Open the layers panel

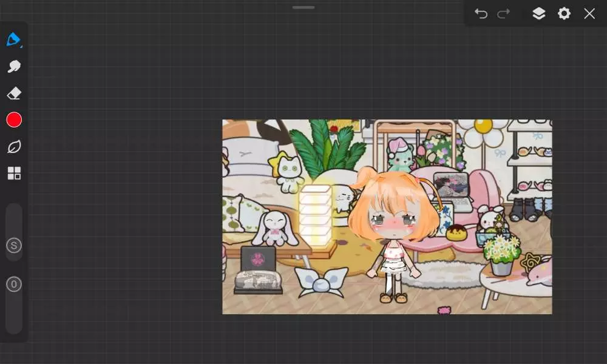539,13
